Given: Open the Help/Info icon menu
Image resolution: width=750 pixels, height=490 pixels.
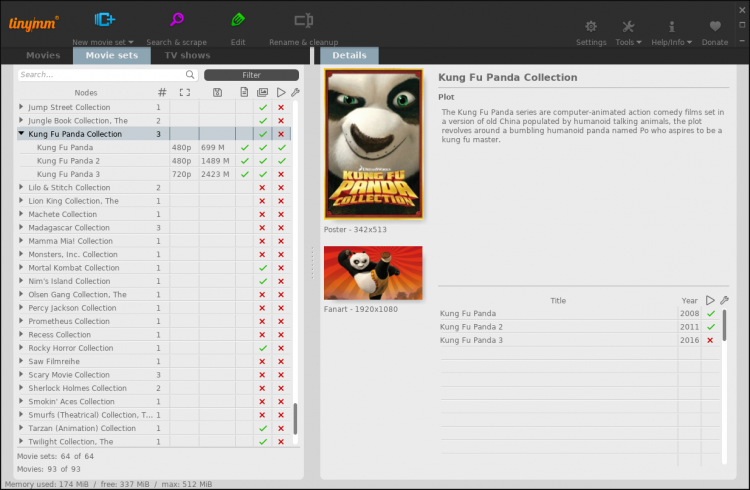Looking at the screenshot, I should click(x=671, y=27).
